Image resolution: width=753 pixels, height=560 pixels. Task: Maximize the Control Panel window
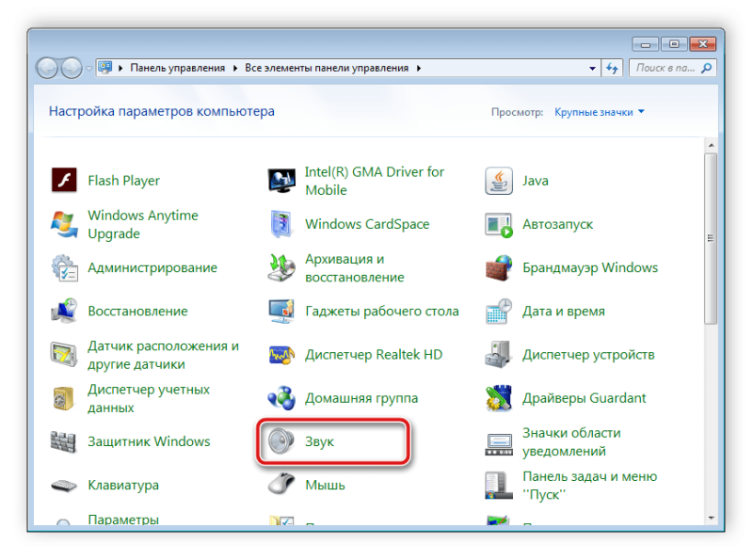point(674,44)
